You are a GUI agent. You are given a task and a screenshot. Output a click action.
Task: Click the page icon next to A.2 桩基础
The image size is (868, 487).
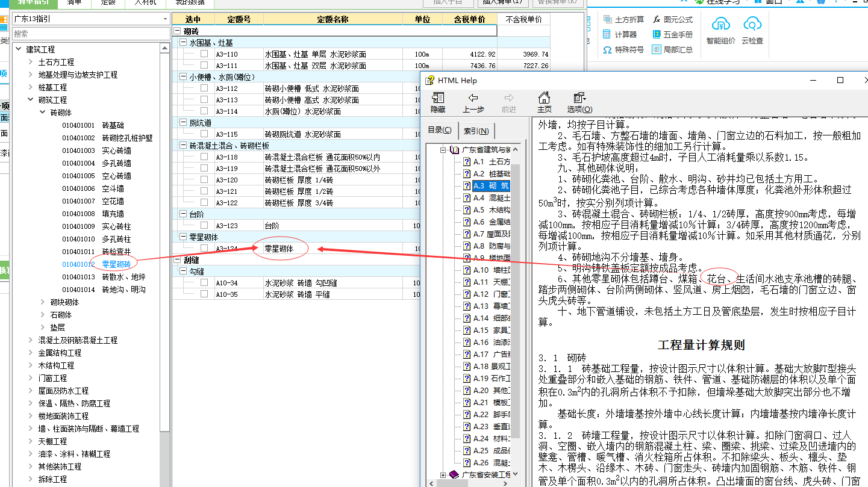[x=466, y=174]
